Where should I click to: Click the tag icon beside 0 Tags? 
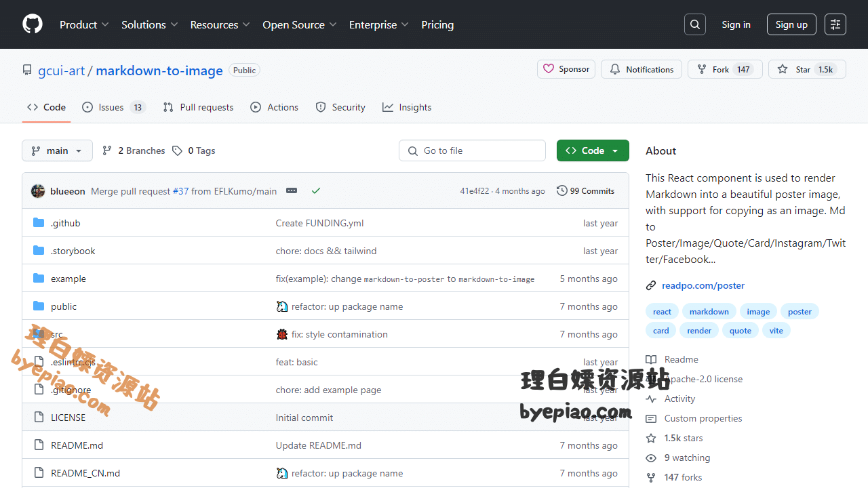tap(177, 150)
